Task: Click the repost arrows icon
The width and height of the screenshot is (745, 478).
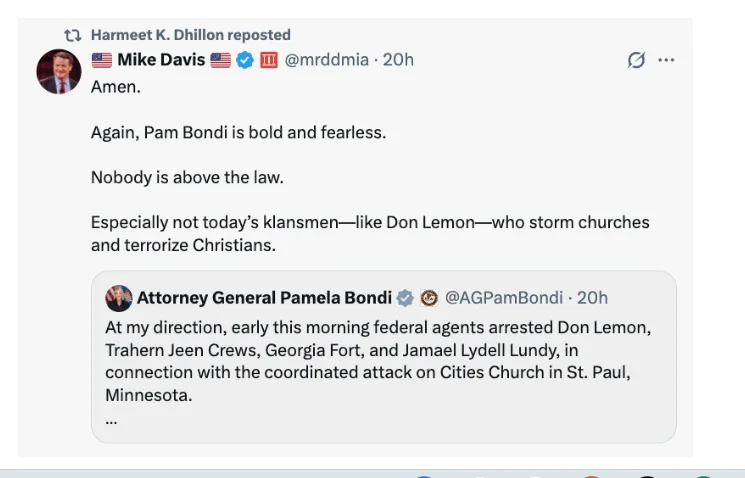Action: click(x=73, y=35)
